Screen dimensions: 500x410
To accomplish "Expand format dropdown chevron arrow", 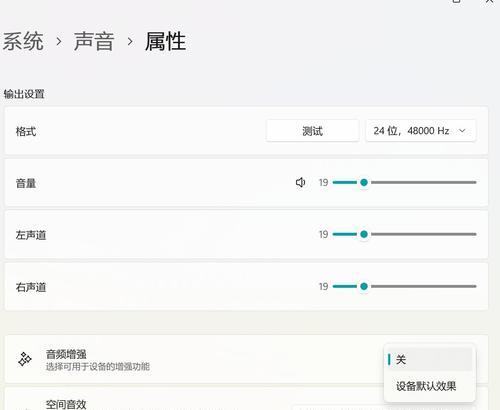I will (462, 131).
